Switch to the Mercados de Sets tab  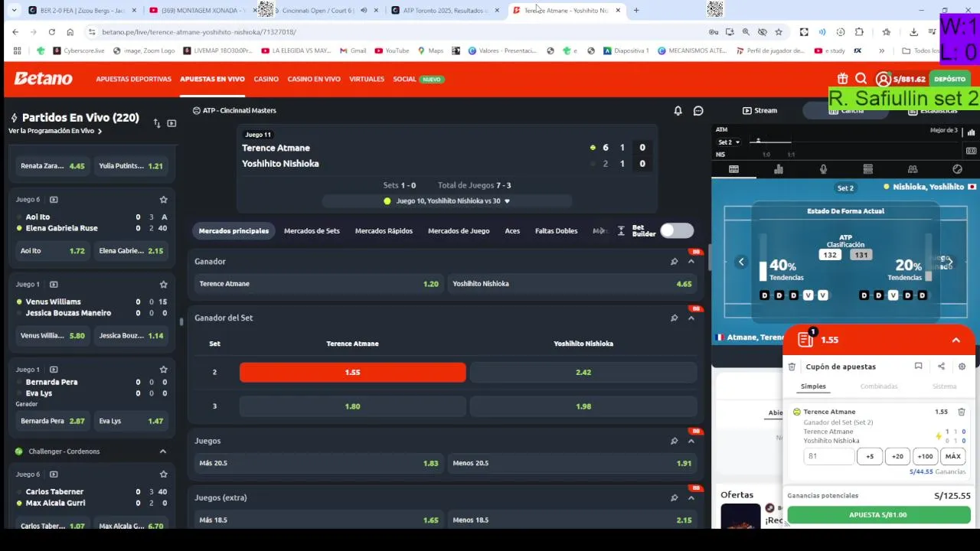[x=312, y=231]
